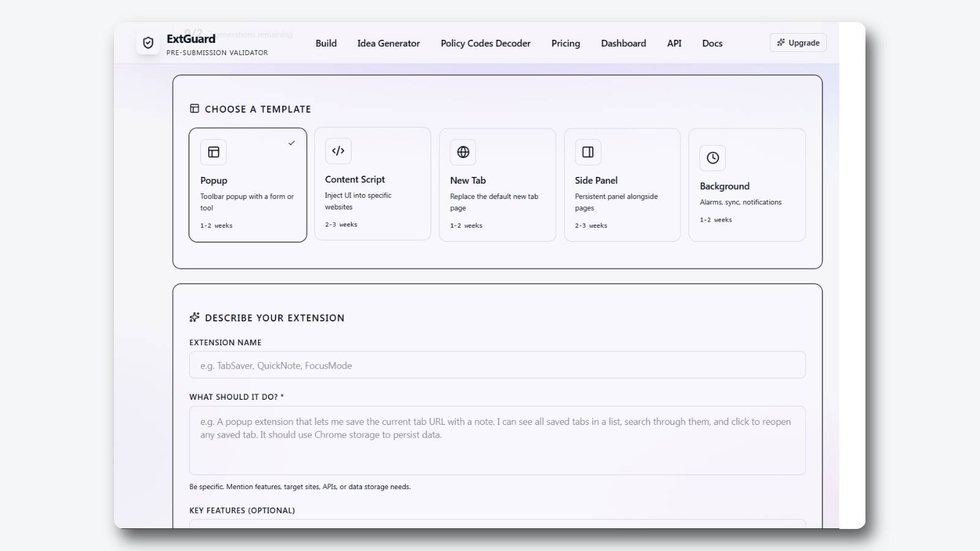Click the 'Alarms, sync, notifications' text
The height and width of the screenshot is (551, 980).
tap(741, 202)
